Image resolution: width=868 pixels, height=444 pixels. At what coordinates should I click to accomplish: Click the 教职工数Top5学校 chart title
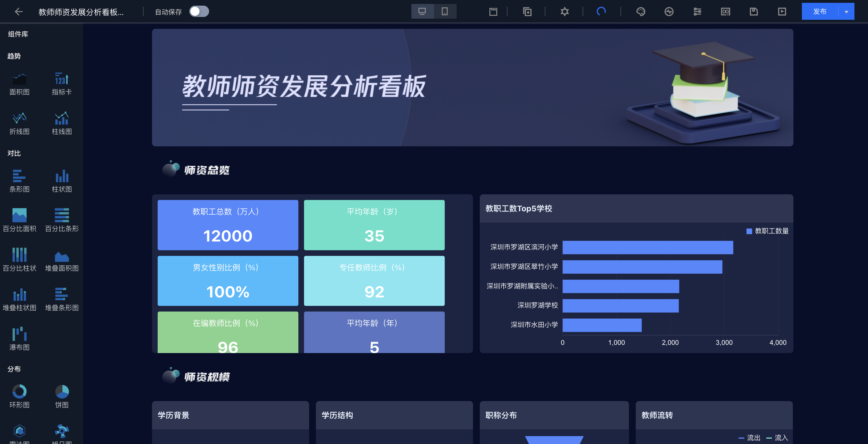518,208
